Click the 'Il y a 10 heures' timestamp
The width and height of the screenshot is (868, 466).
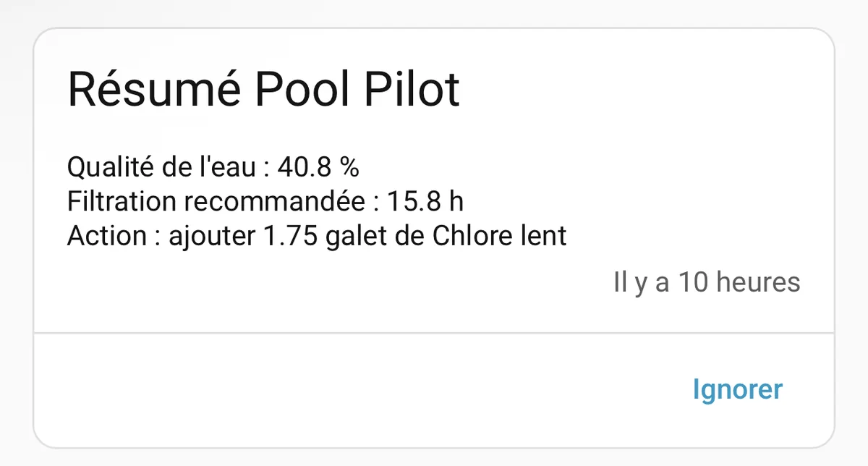tap(707, 282)
